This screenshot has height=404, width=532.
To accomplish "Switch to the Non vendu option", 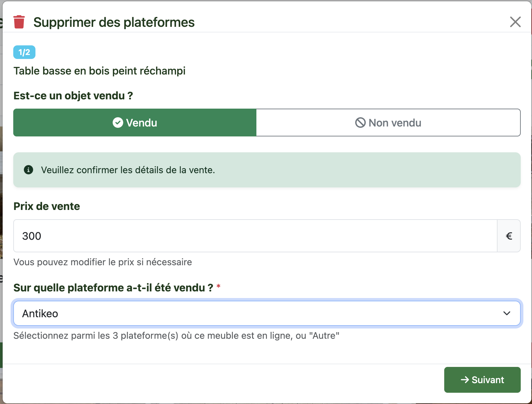I will [388, 123].
